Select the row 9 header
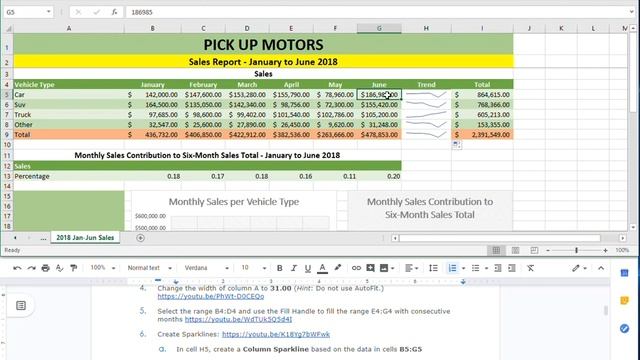 pyautogui.click(x=7, y=135)
